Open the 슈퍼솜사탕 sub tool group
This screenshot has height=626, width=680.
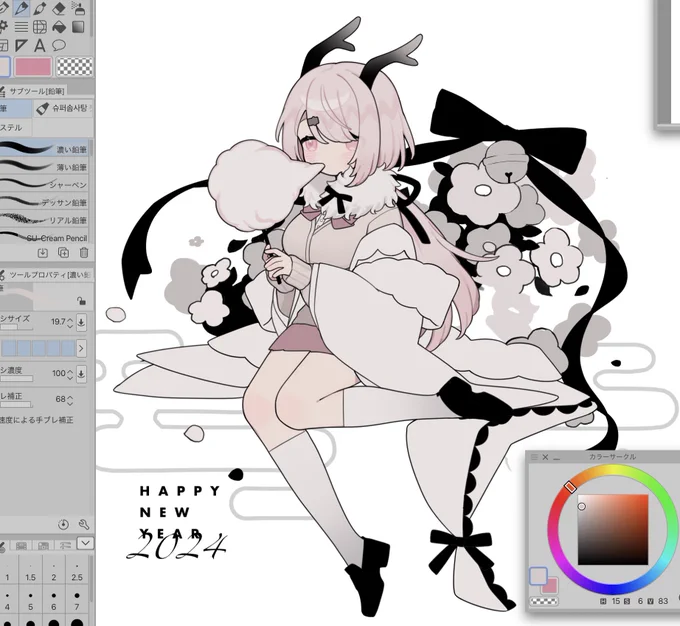point(63,108)
